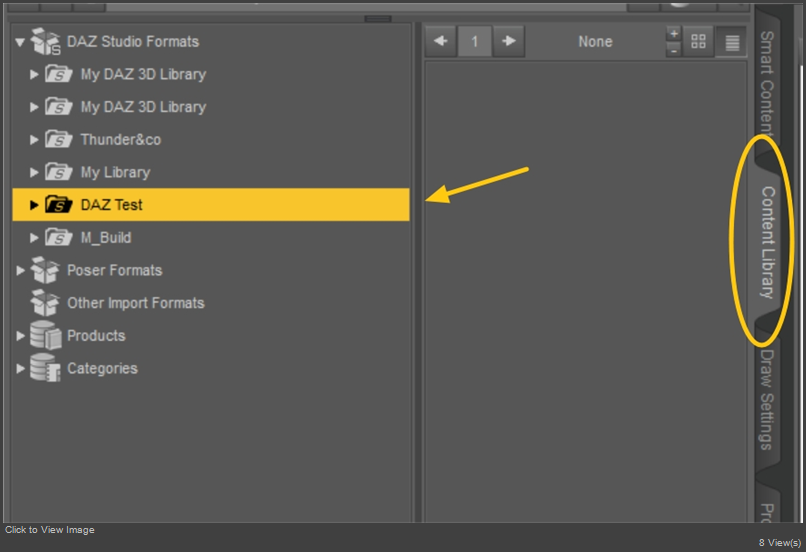
Task: Click the 8 View(s) counter
Action: [x=780, y=543]
